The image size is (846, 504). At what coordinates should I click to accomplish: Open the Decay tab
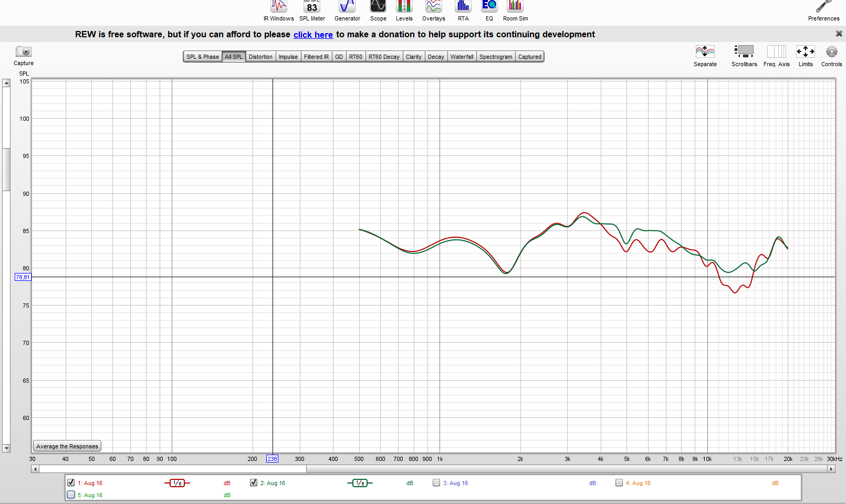coord(436,57)
